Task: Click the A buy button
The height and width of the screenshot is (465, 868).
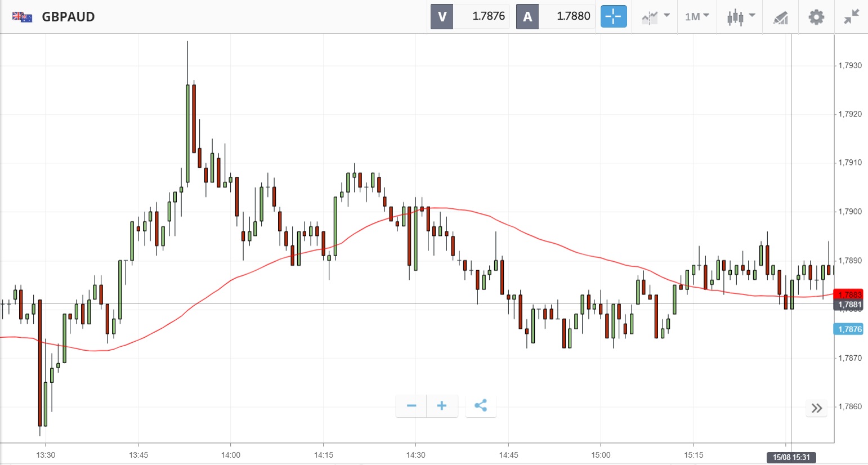Action: point(527,16)
